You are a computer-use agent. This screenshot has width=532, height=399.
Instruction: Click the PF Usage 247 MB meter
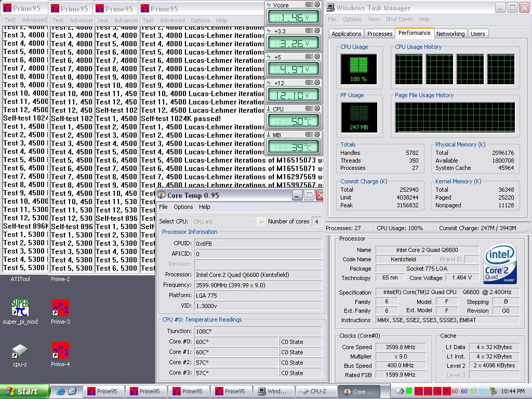[358, 117]
